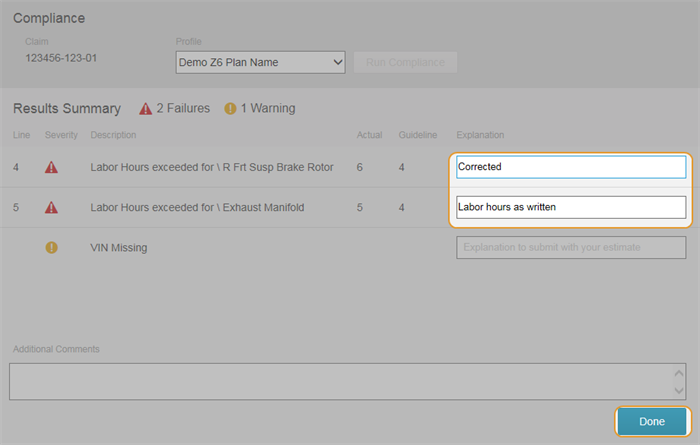Image resolution: width=700 pixels, height=445 pixels.
Task: Click the comments box scroll down arrow
Action: point(680,390)
